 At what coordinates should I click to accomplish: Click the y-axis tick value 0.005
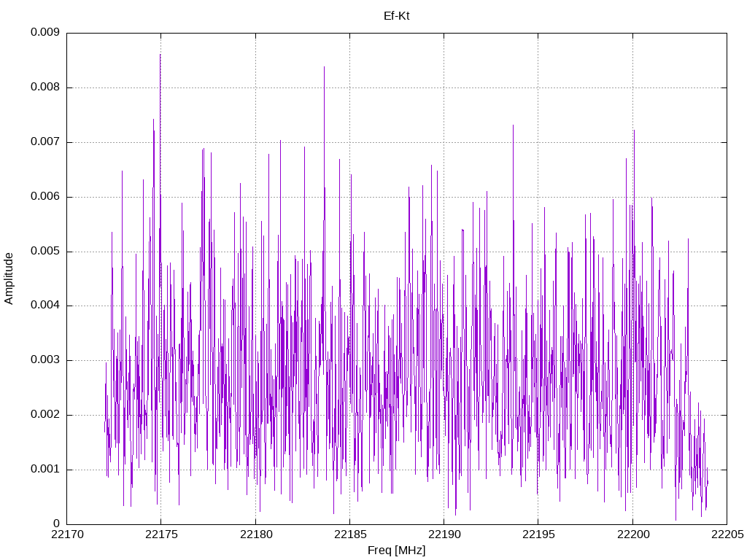pyautogui.click(x=45, y=251)
